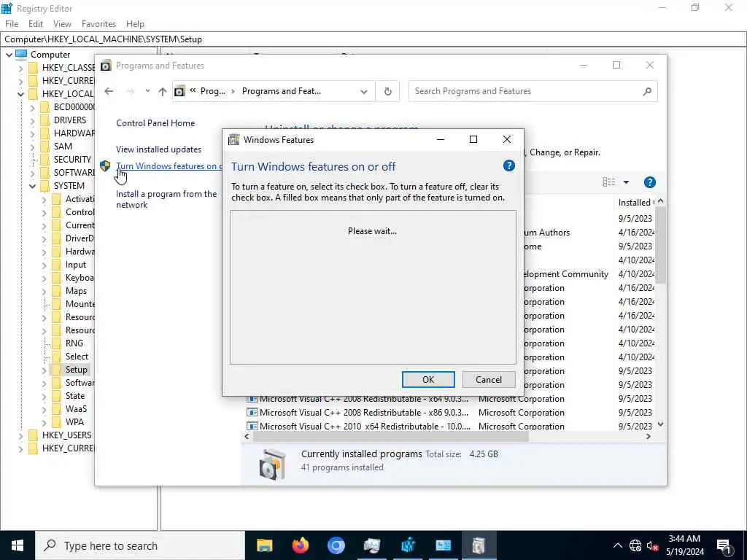Open Turn Windows features on or off link
Viewport: 747px width, 560px height.
point(169,166)
